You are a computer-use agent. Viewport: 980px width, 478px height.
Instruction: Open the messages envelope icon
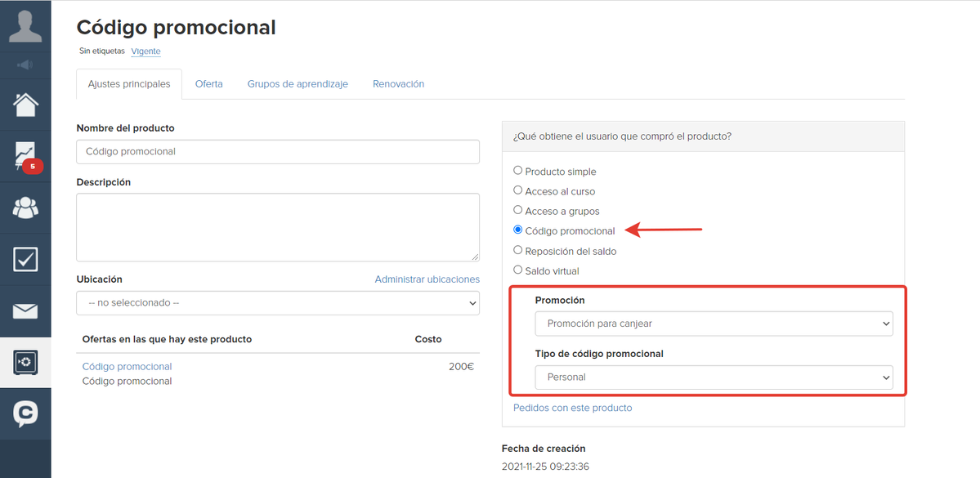pyautogui.click(x=25, y=311)
